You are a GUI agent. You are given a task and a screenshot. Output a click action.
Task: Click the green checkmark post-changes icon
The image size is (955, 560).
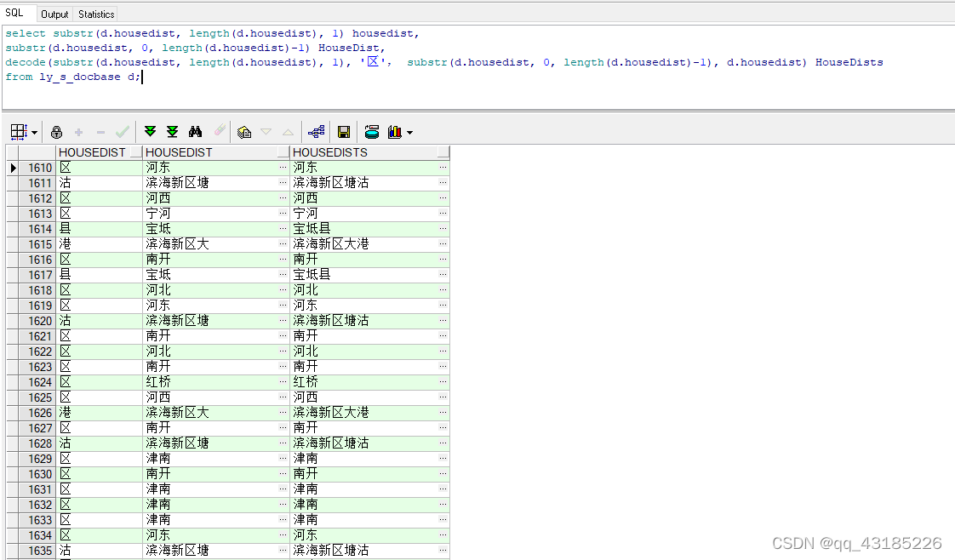point(122,132)
